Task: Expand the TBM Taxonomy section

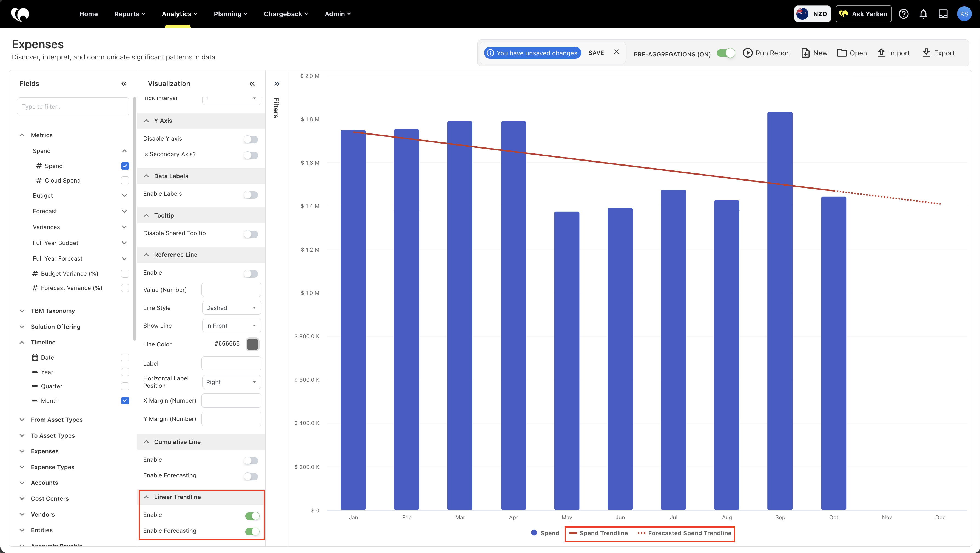Action: point(22,311)
